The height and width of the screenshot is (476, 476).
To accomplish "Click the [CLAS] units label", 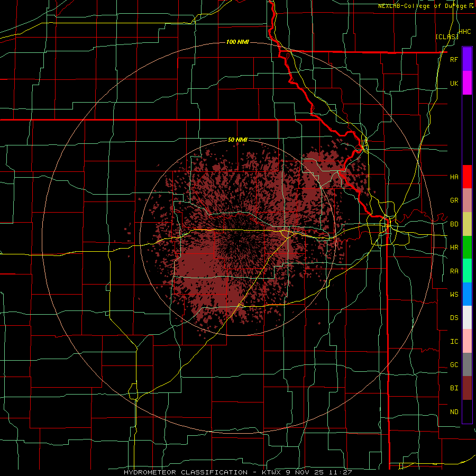I will tap(447, 36).
